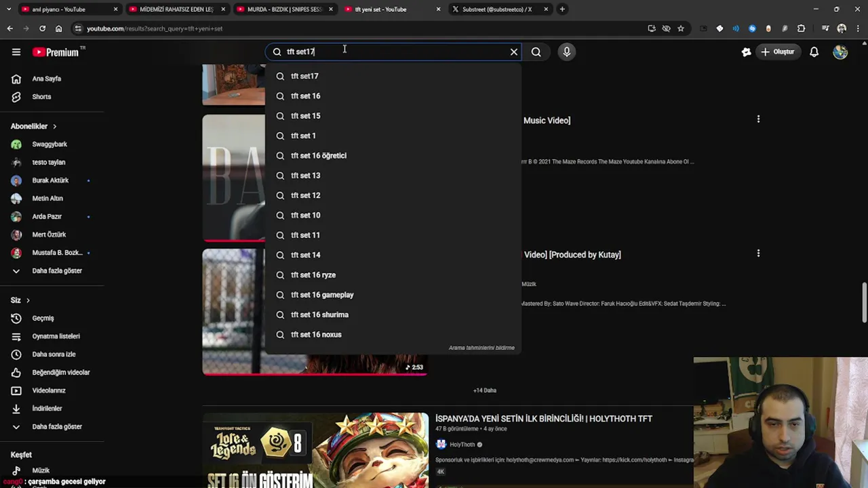Select suggestion "tft set 13"
Screen dimensions: 868x488
(393, 176)
